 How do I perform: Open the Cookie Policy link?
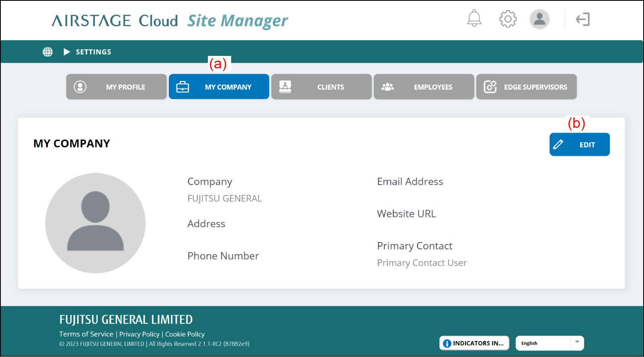(185, 334)
